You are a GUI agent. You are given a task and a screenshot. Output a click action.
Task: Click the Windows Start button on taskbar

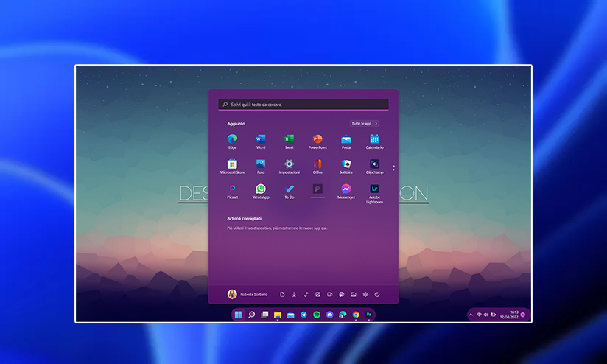point(239,315)
